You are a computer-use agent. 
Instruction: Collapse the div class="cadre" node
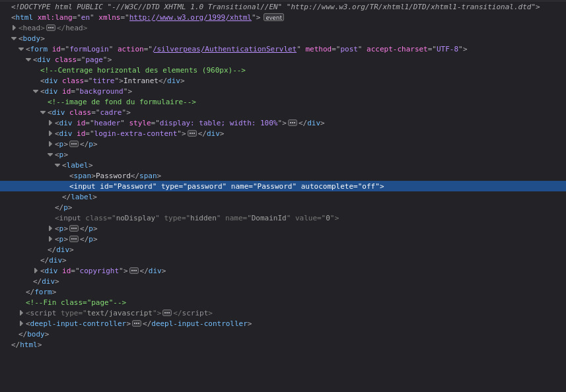pos(43,112)
